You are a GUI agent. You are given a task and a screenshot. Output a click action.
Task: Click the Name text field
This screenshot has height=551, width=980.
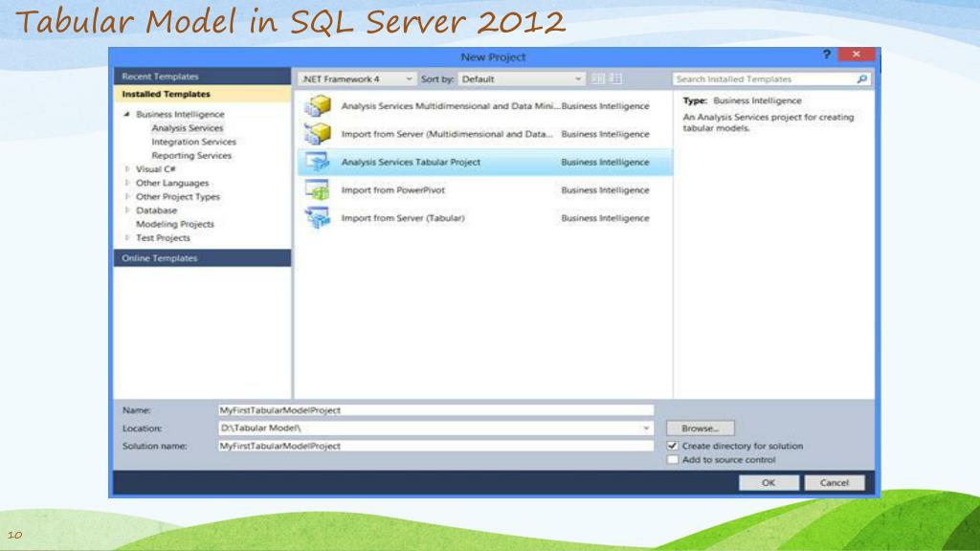click(435, 410)
